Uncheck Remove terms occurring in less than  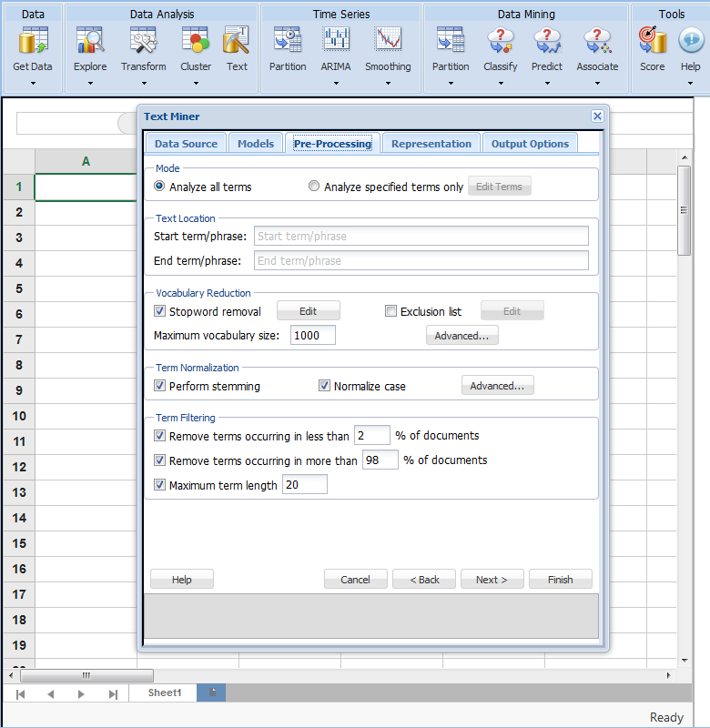[x=159, y=436]
